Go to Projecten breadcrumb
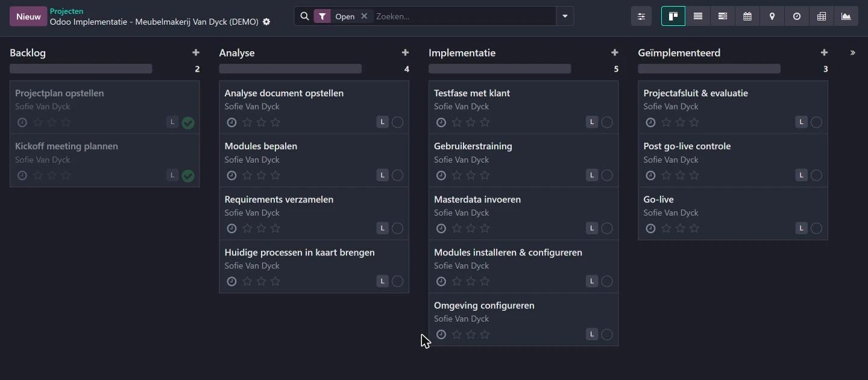This screenshot has height=380, width=868. click(66, 11)
